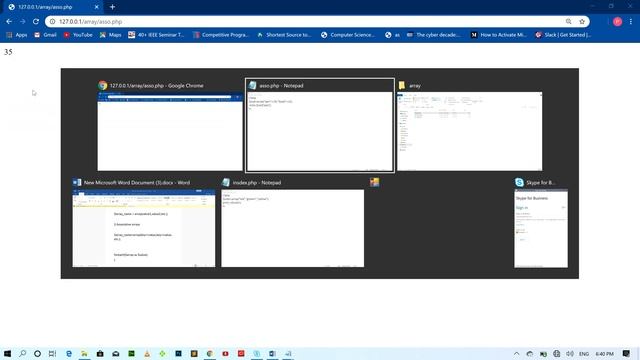Screen dimensions: 640x360
Task: Open Microsoft Store from the taskbar
Action: [x=100, y=353]
